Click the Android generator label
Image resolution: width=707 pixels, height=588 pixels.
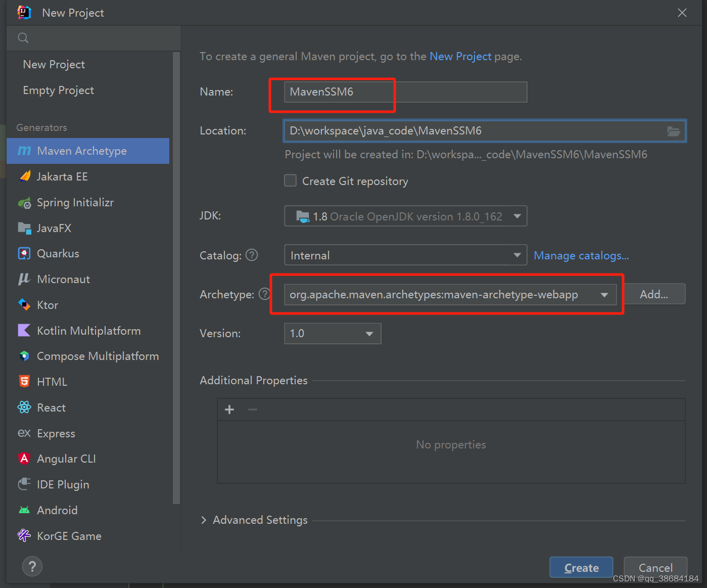(x=57, y=510)
